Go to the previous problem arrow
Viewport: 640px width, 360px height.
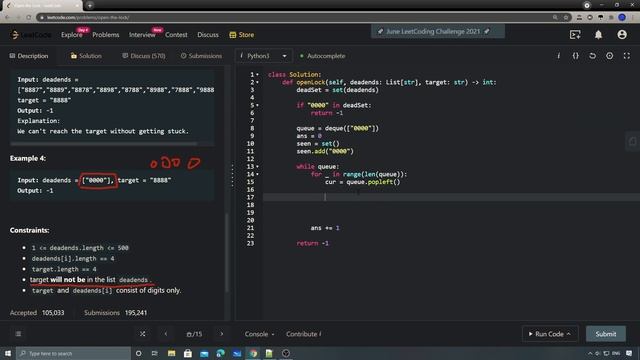click(166, 334)
